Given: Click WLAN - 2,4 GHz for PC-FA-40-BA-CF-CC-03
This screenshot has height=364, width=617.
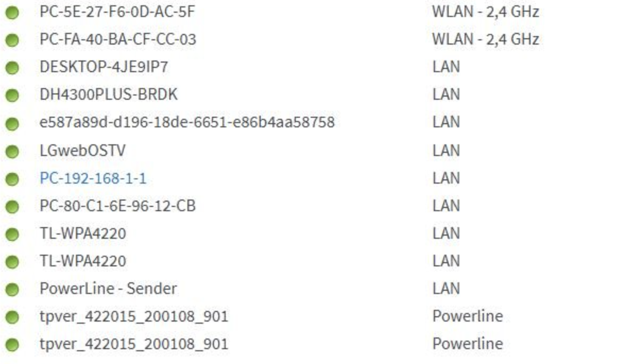Looking at the screenshot, I should [485, 39].
